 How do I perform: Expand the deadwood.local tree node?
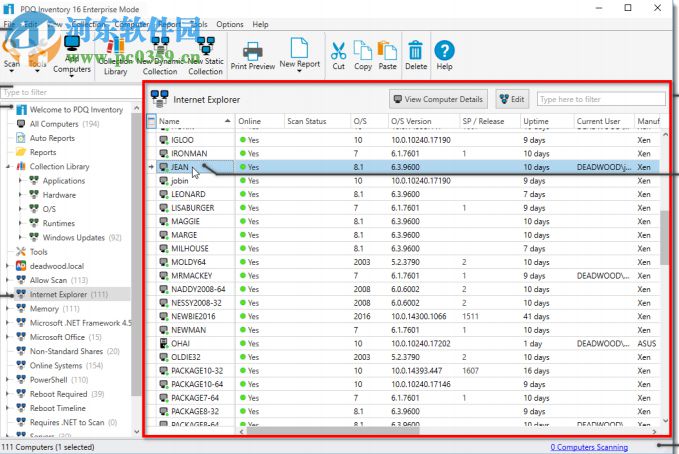(7, 266)
